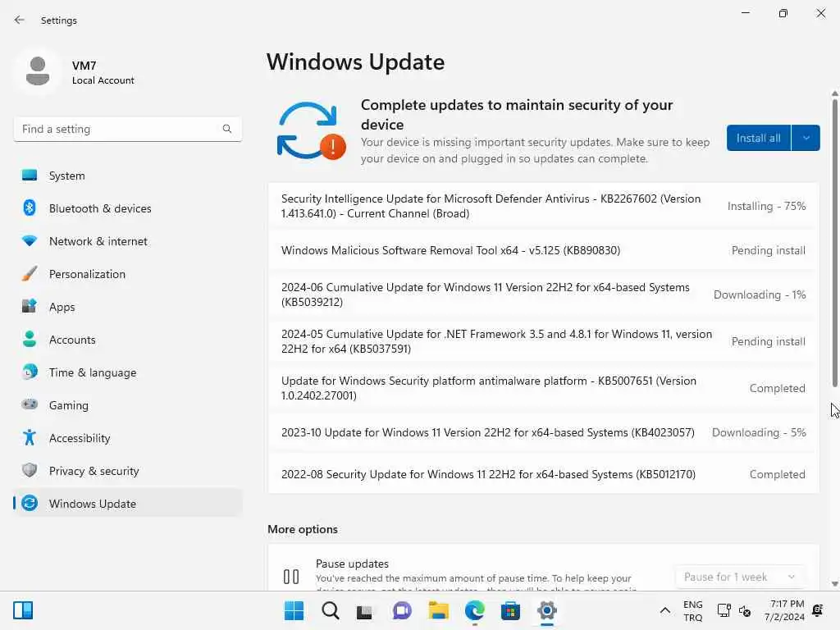The image size is (840, 630).
Task: Click the Settings gear on taskbar
Action: tap(547, 610)
